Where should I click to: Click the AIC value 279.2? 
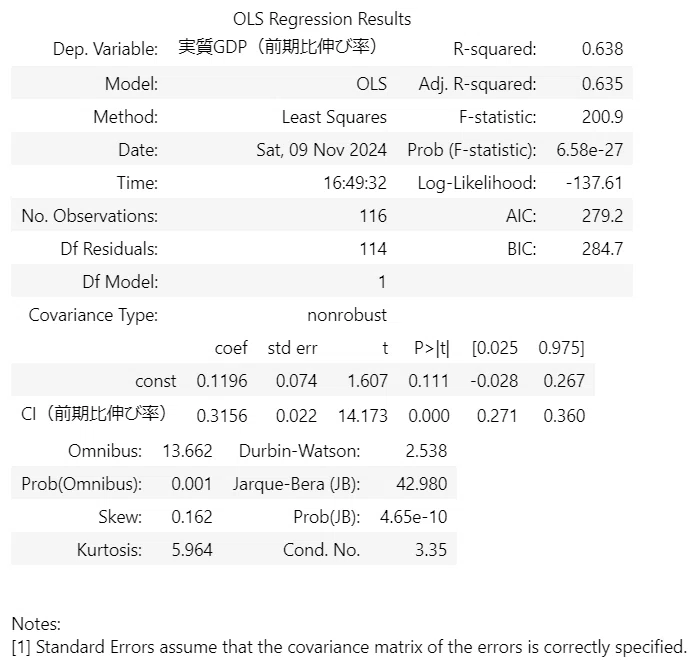pos(602,216)
